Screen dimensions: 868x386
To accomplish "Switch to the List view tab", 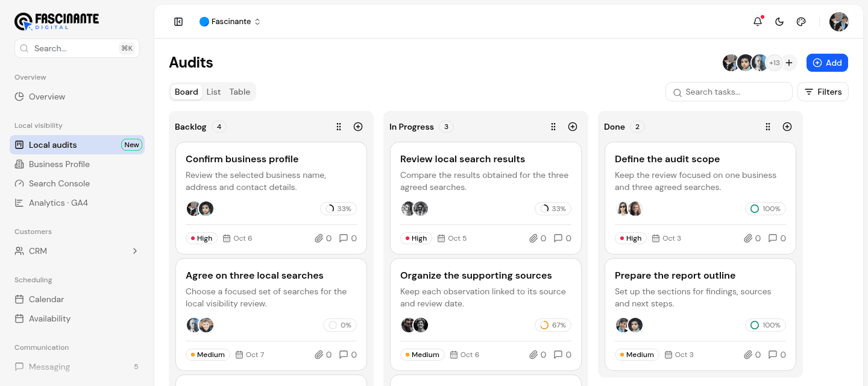I will [x=213, y=92].
